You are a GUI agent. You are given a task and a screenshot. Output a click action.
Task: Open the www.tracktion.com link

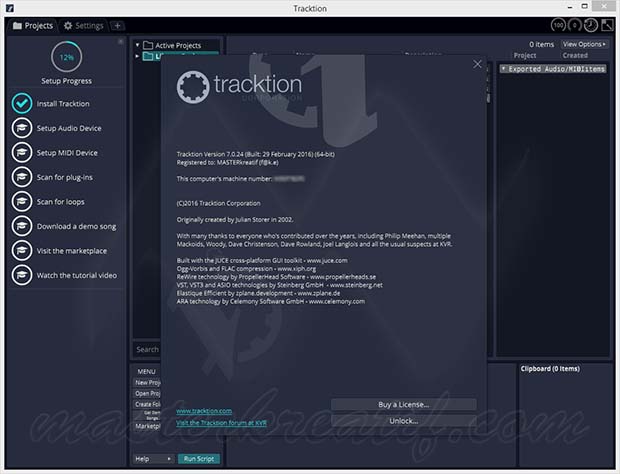(x=204, y=411)
